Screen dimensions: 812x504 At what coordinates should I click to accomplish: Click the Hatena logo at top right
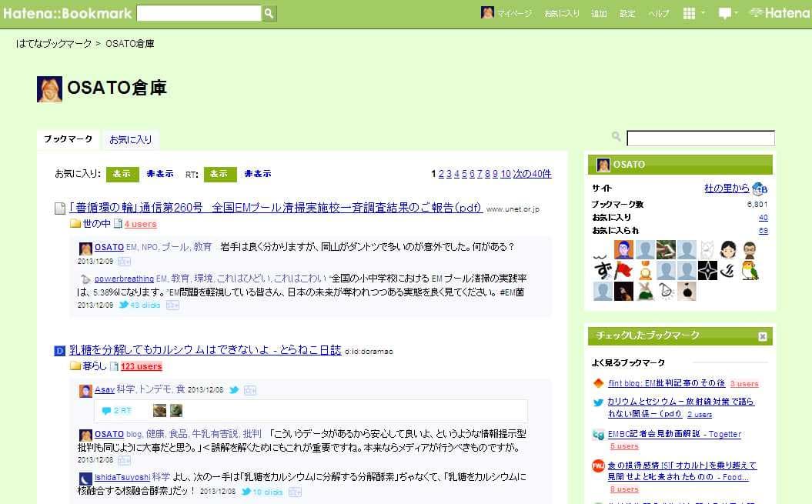(x=778, y=13)
